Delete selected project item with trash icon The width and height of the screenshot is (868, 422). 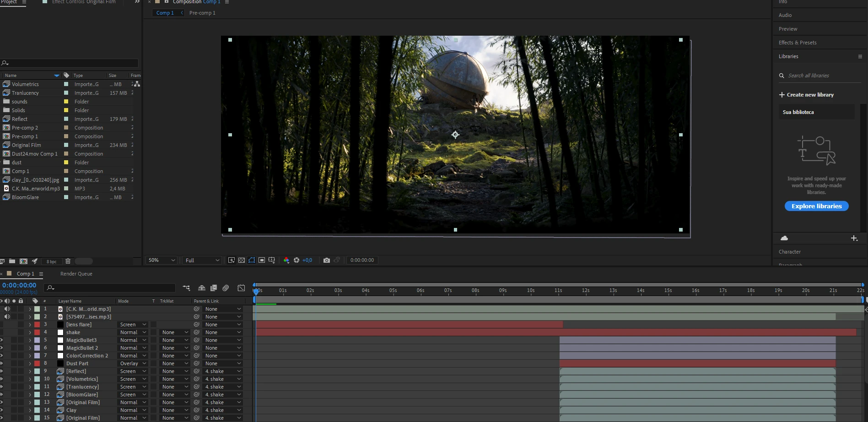68,261
